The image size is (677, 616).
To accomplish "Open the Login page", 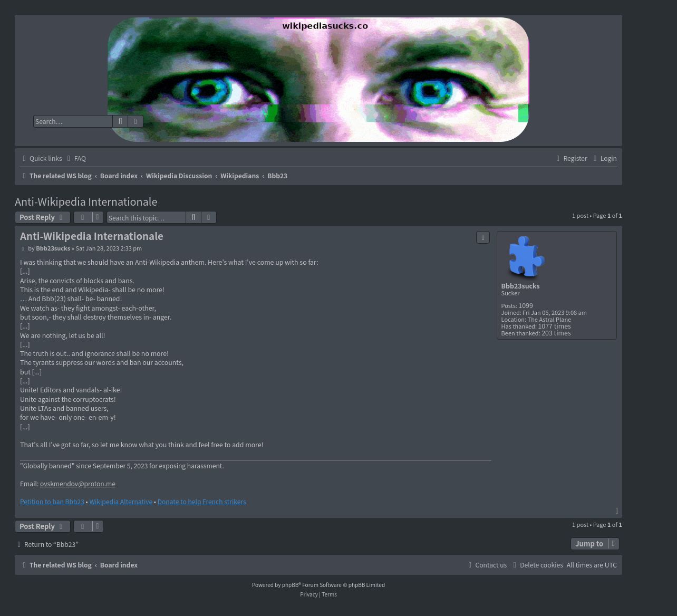I will [604, 158].
